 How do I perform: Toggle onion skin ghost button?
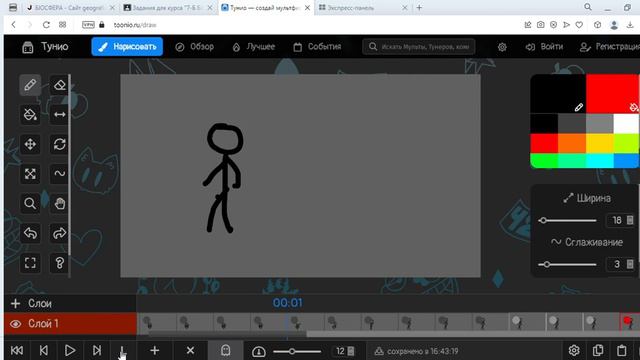point(226,351)
